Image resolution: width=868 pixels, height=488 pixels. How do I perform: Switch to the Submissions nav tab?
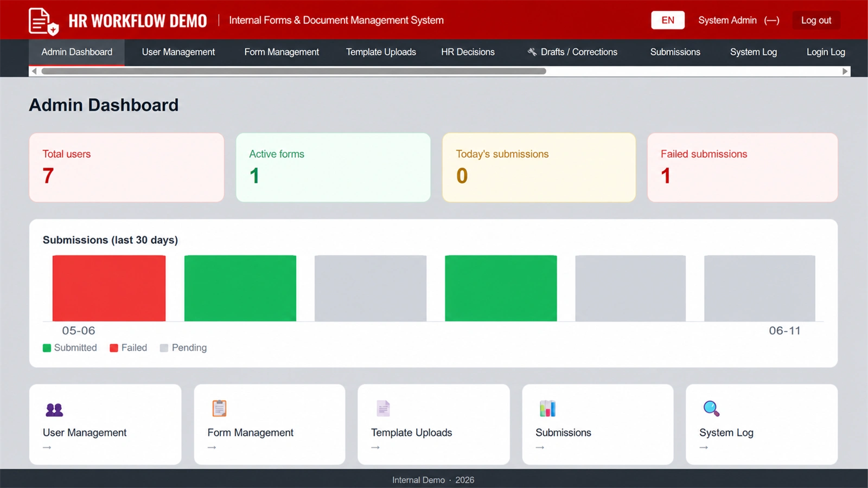point(675,52)
